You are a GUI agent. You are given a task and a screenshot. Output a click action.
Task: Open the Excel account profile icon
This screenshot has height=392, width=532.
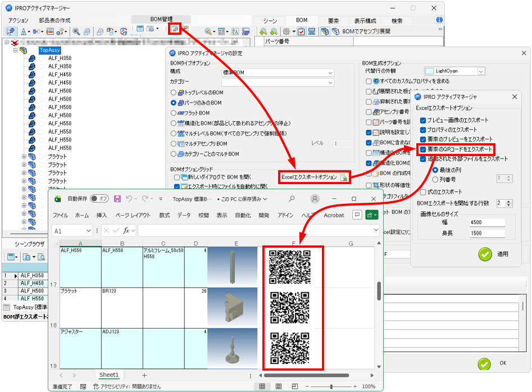click(x=315, y=199)
